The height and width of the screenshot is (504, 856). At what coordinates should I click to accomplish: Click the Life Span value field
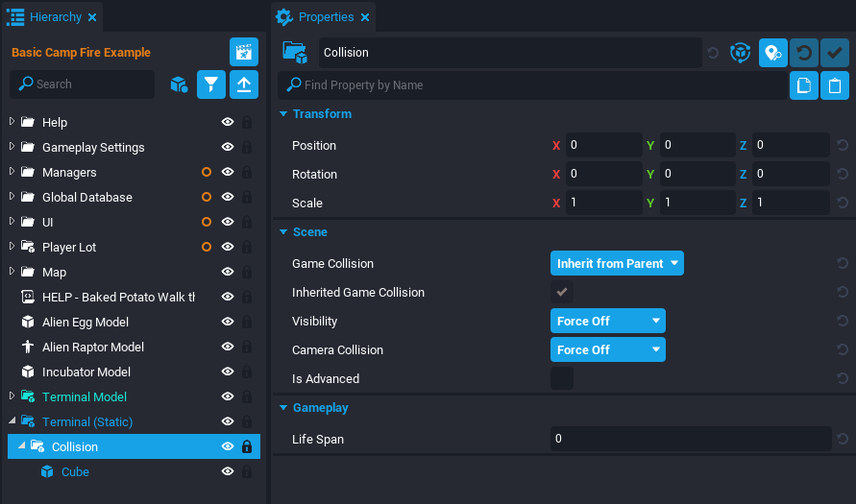[x=689, y=439]
